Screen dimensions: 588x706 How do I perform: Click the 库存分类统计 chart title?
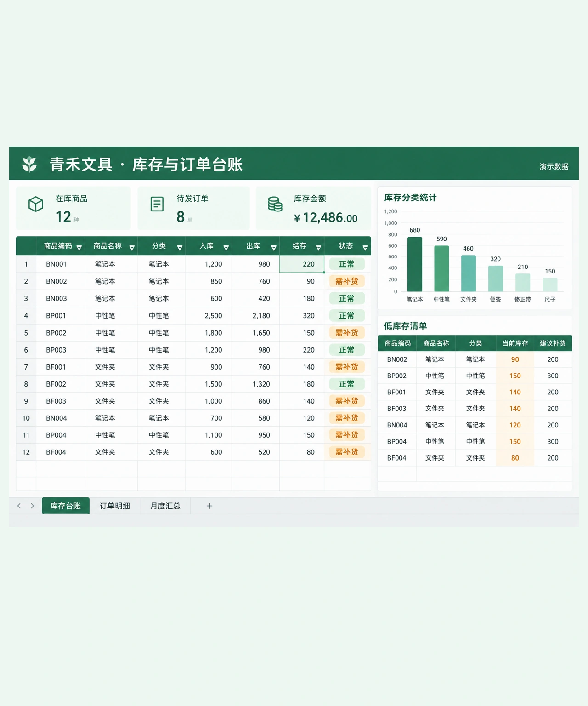[x=410, y=198]
